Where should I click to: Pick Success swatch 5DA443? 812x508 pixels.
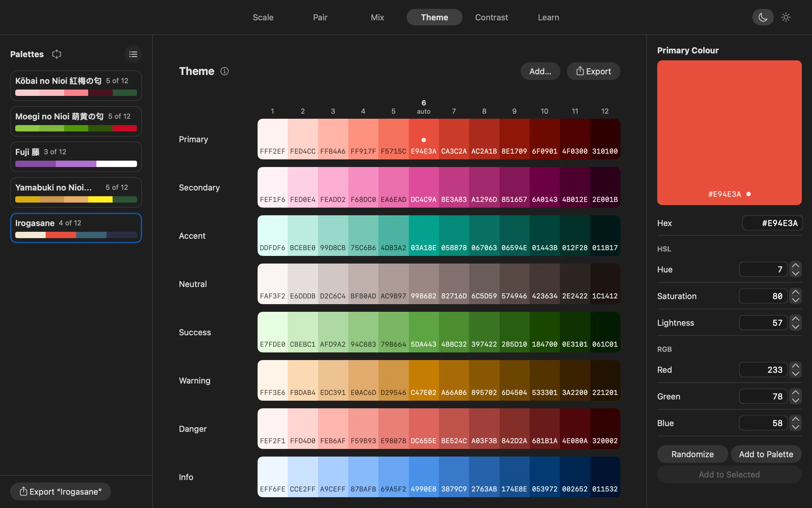point(423,332)
